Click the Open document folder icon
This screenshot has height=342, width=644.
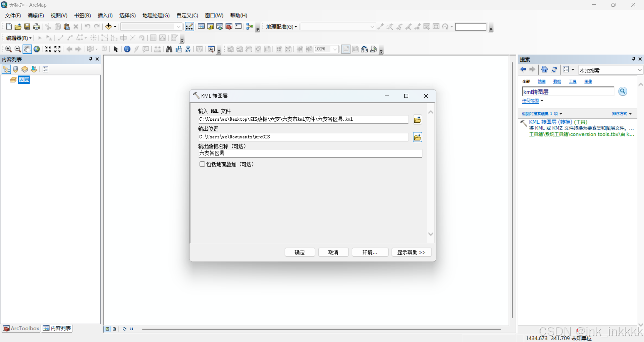coord(18,27)
